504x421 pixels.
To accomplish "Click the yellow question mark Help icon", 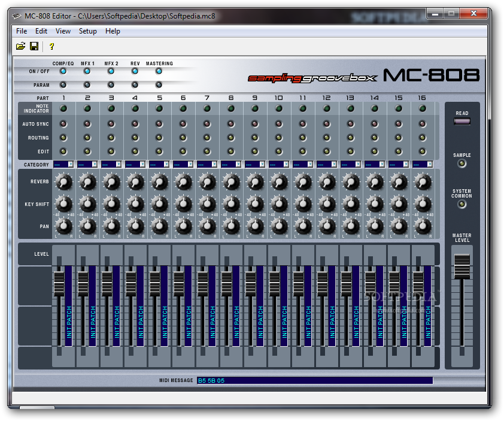I will click(51, 46).
